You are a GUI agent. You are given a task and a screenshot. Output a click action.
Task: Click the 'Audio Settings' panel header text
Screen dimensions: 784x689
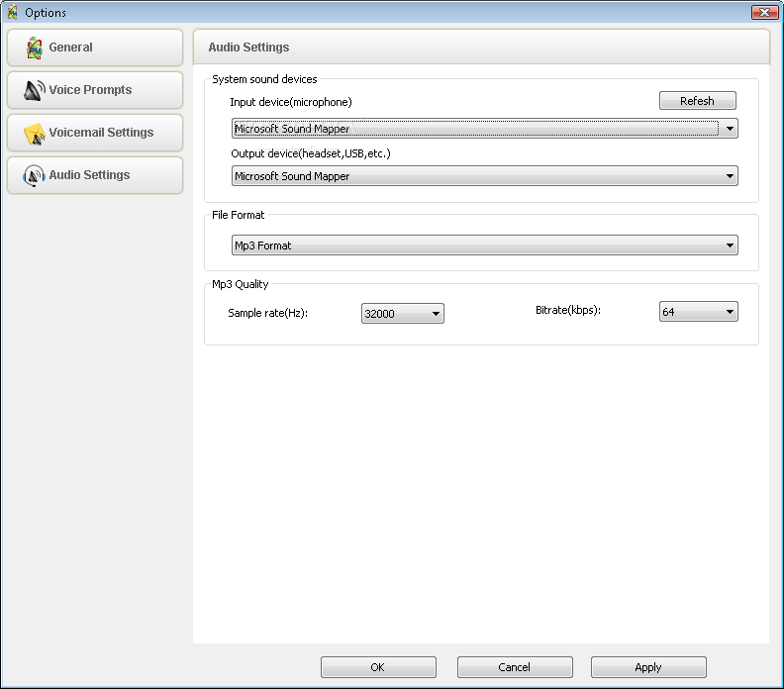pyautogui.click(x=248, y=47)
